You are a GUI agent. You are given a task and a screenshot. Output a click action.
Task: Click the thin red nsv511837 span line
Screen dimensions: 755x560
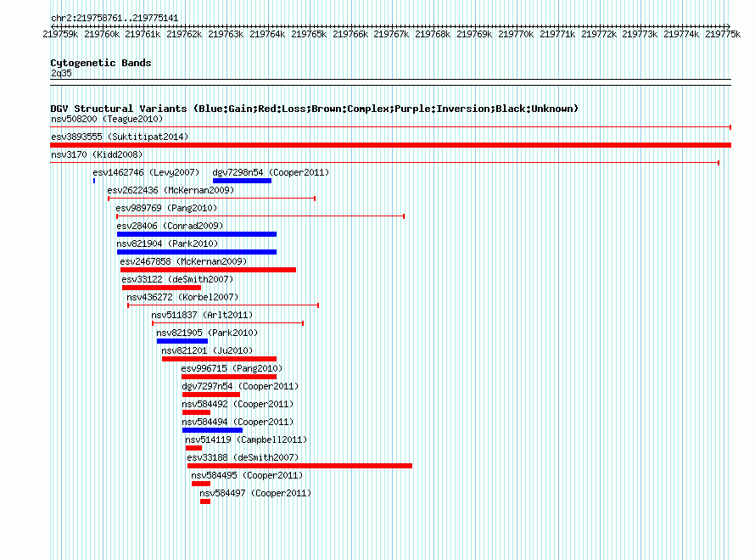click(x=227, y=323)
